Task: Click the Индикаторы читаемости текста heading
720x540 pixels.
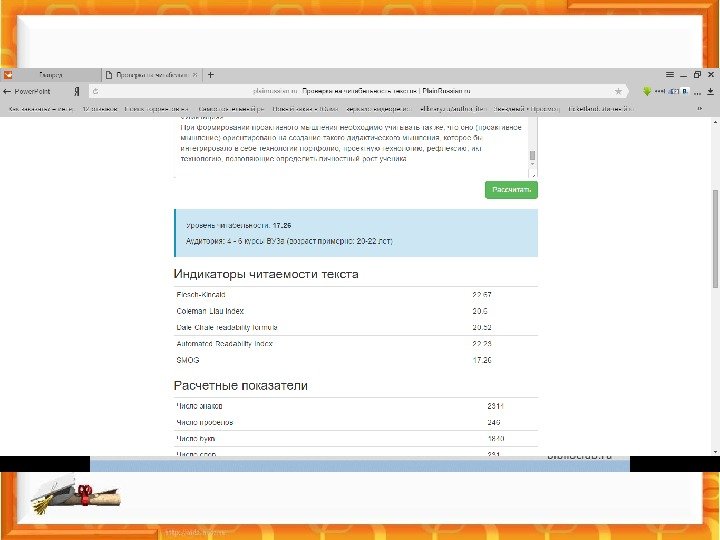Action: (266, 274)
